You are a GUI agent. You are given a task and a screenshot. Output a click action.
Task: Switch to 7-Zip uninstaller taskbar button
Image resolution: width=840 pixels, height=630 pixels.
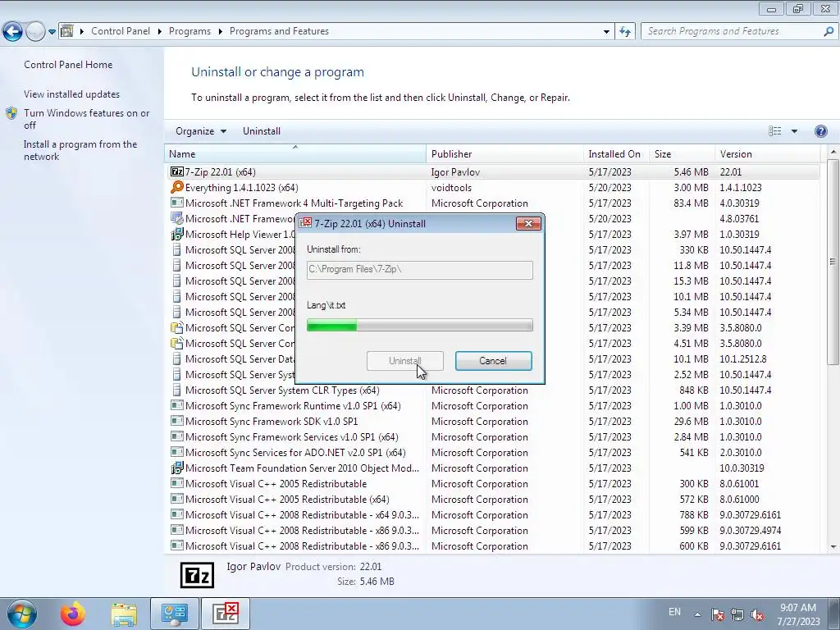[x=226, y=614]
